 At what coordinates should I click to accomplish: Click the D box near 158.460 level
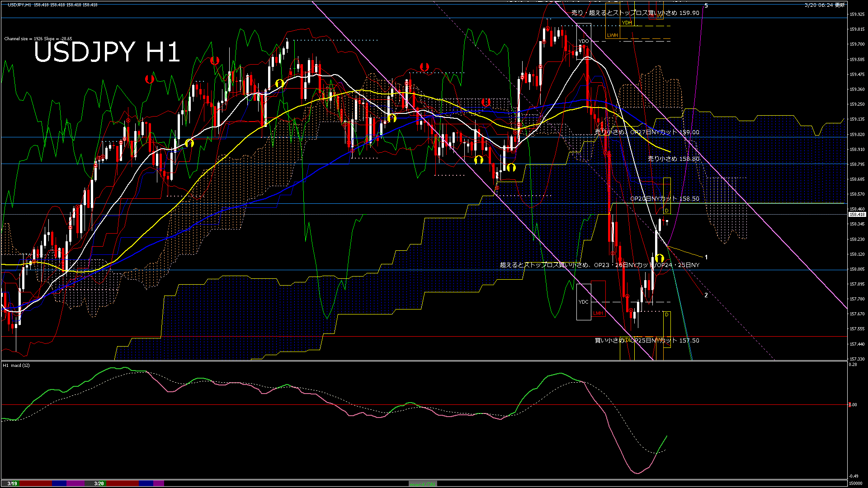click(x=666, y=211)
